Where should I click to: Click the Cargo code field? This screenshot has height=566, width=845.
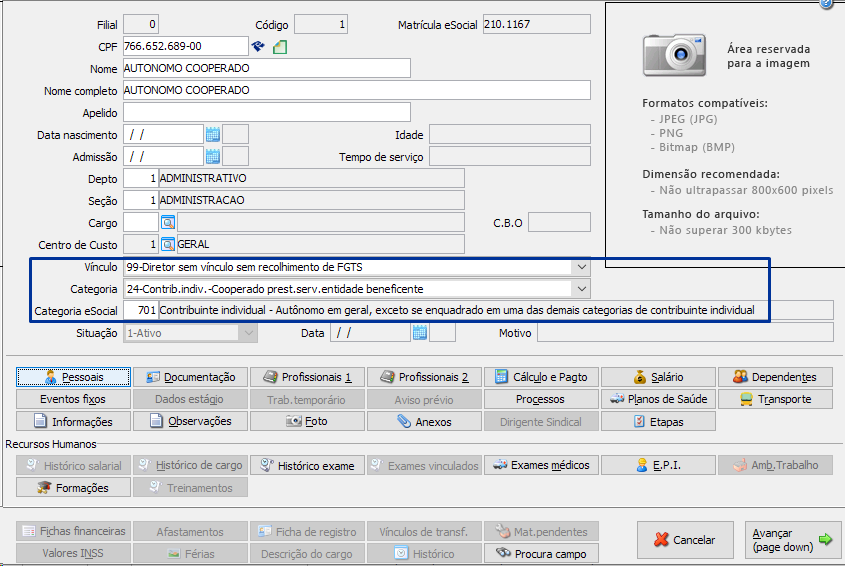click(141, 222)
